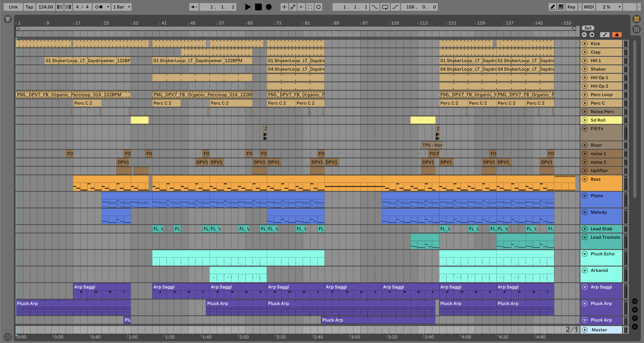
Task: Enable Draw Mode pencil icon
Action: pos(552,7)
